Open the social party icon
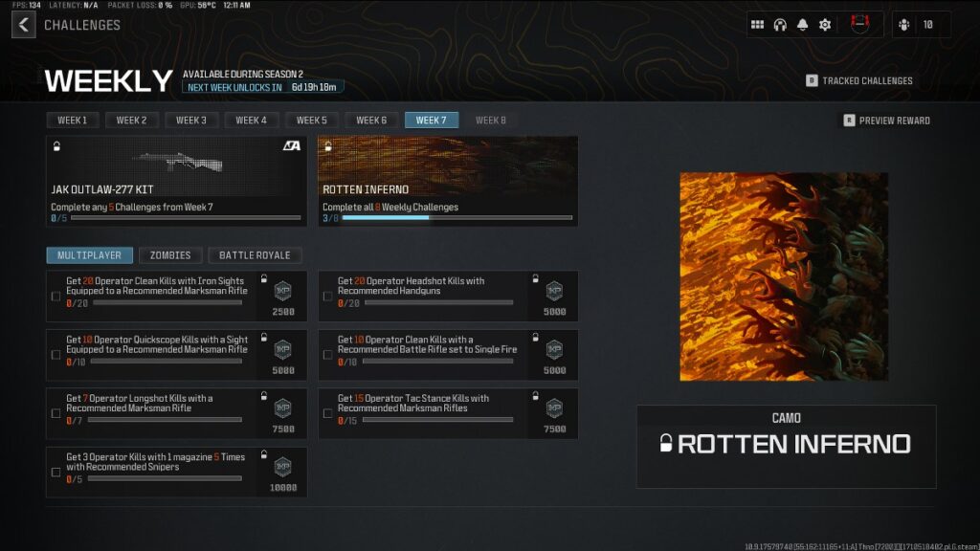 [x=902, y=25]
